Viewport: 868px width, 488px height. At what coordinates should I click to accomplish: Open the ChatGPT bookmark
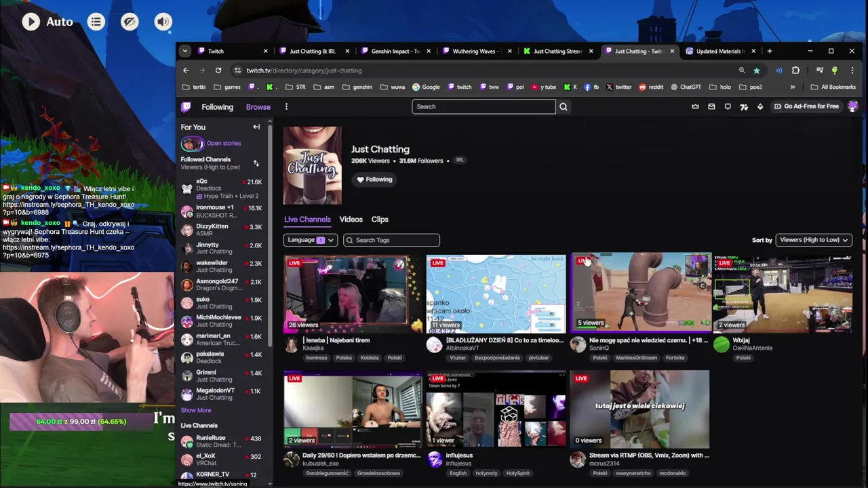[x=686, y=87]
